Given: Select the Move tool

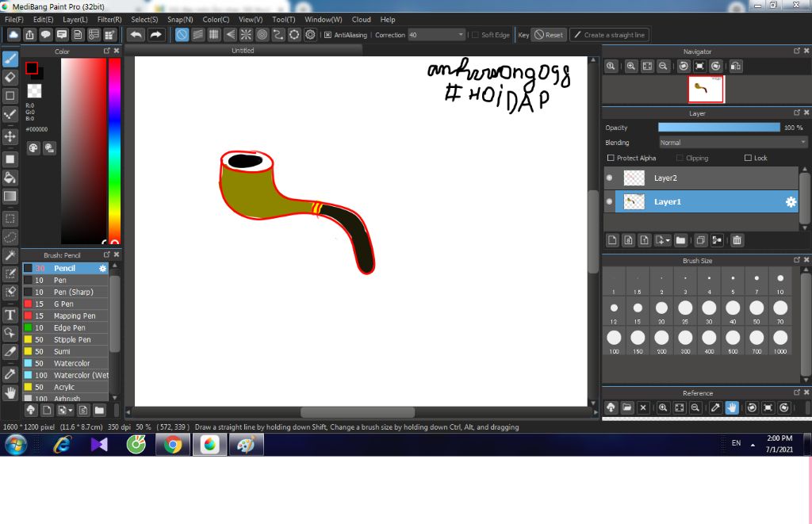Looking at the screenshot, I should 10,136.
